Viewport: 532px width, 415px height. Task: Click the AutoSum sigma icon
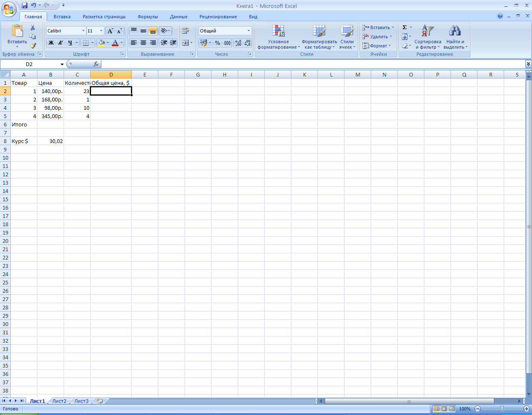click(405, 27)
